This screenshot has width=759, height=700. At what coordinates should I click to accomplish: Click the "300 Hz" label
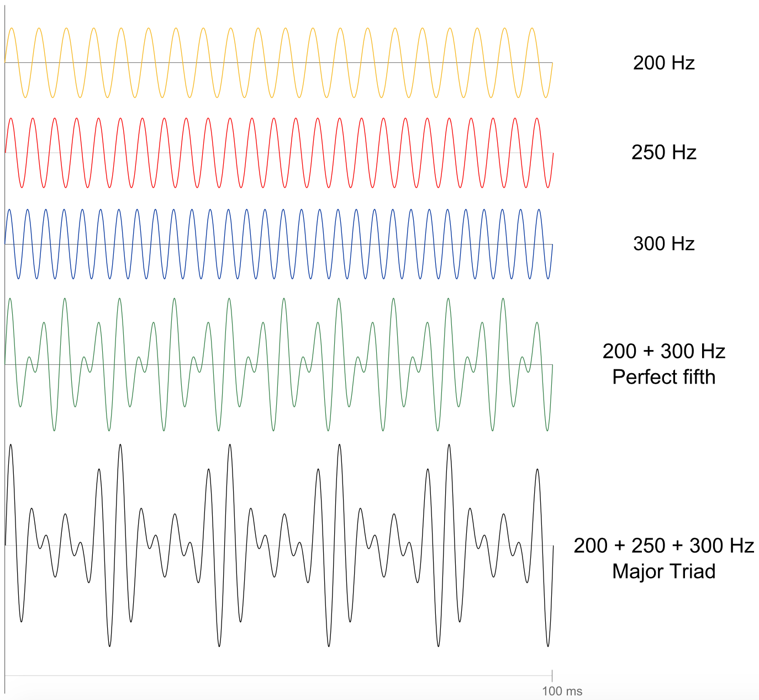663,243
